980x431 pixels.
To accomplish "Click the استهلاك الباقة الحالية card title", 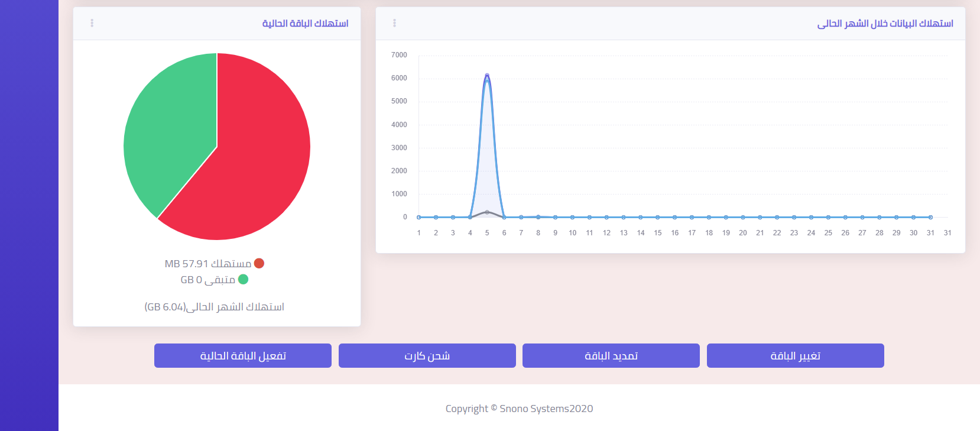I will (x=305, y=23).
